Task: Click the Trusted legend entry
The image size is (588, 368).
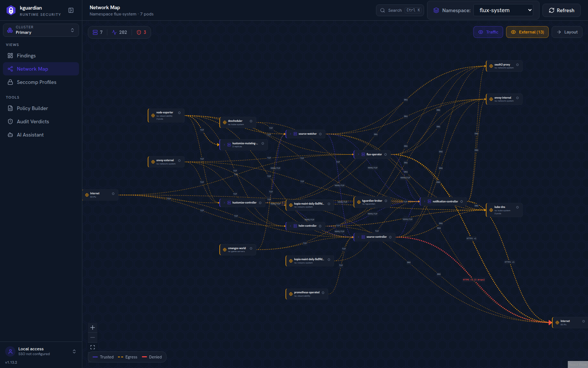Action: click(103, 357)
